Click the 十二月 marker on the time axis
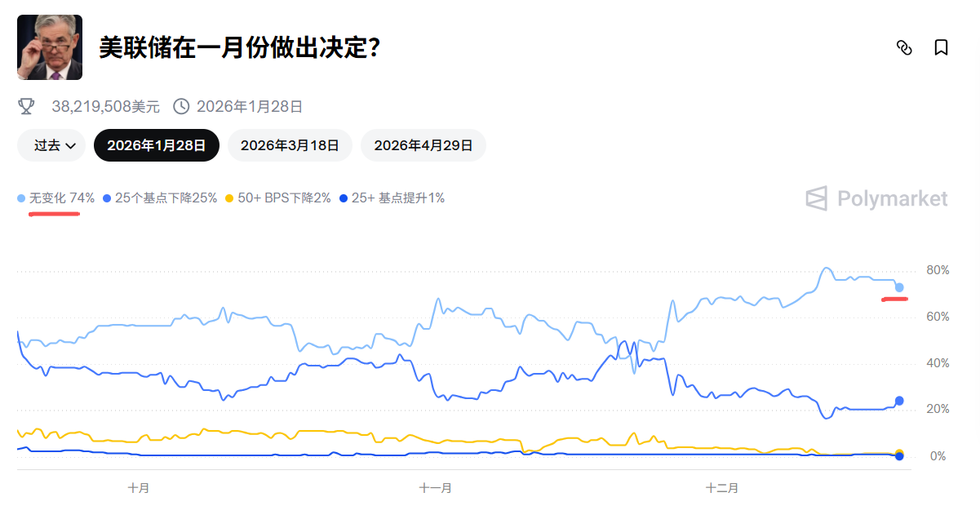This screenshot has width=980, height=506. [721, 488]
